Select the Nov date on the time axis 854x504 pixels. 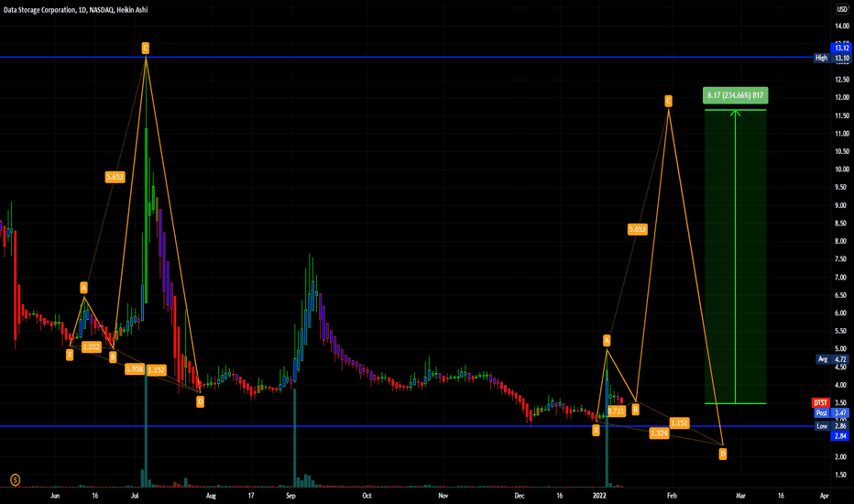tap(443, 496)
